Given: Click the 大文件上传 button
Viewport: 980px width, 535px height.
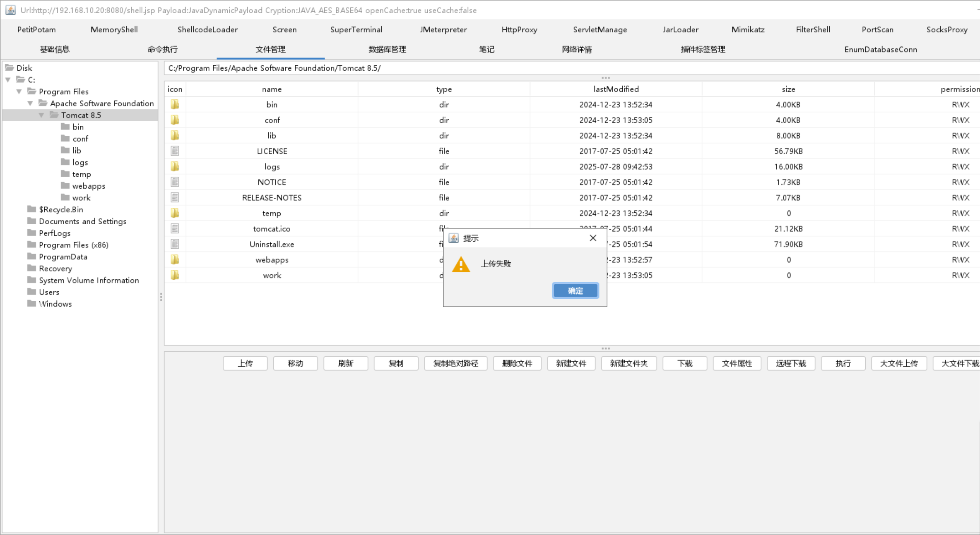Looking at the screenshot, I should coord(898,363).
